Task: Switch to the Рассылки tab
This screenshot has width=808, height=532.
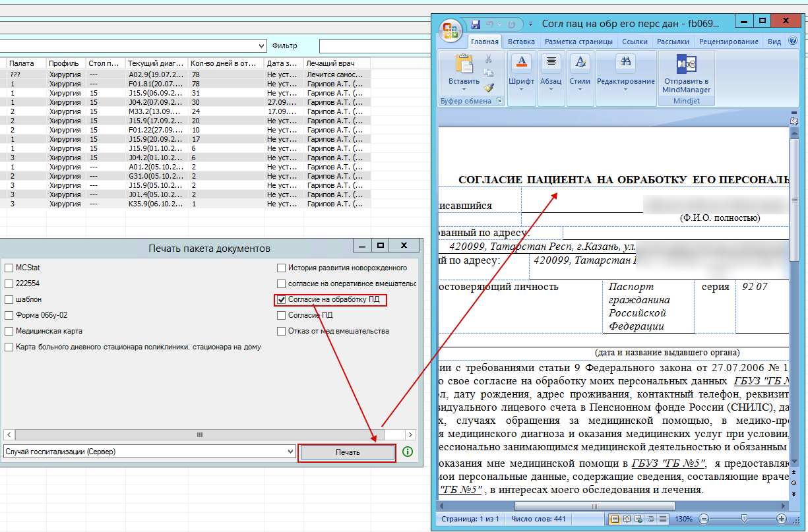Action: tap(673, 42)
